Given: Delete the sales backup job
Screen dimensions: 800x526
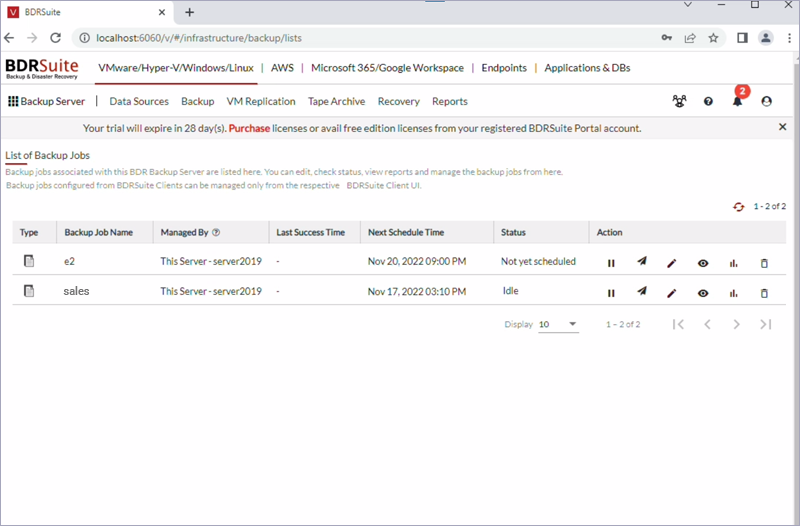Looking at the screenshot, I should (x=764, y=293).
